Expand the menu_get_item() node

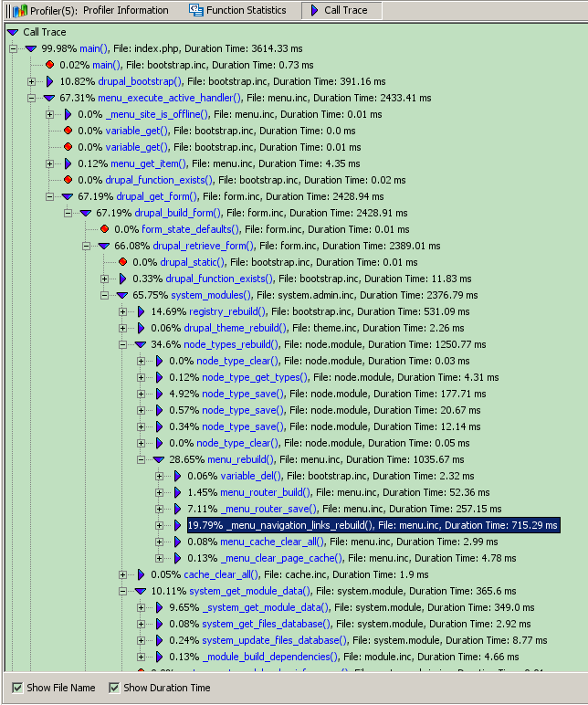coord(50,163)
